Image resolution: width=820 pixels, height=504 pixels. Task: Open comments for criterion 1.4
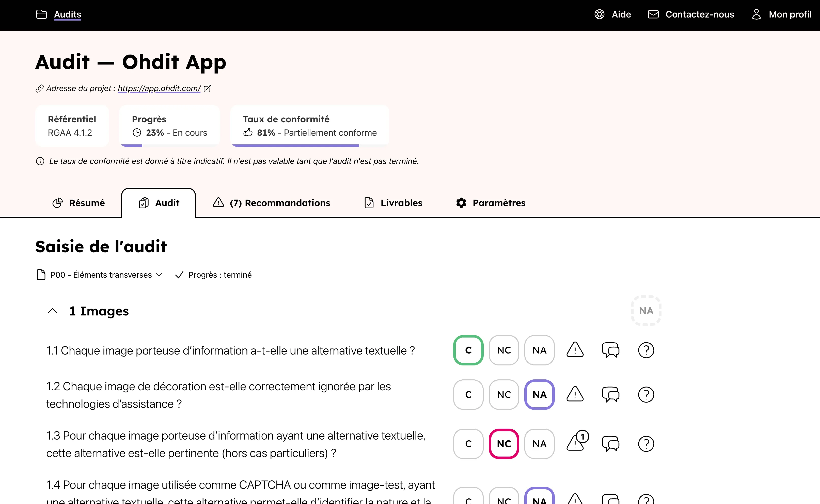click(610, 499)
